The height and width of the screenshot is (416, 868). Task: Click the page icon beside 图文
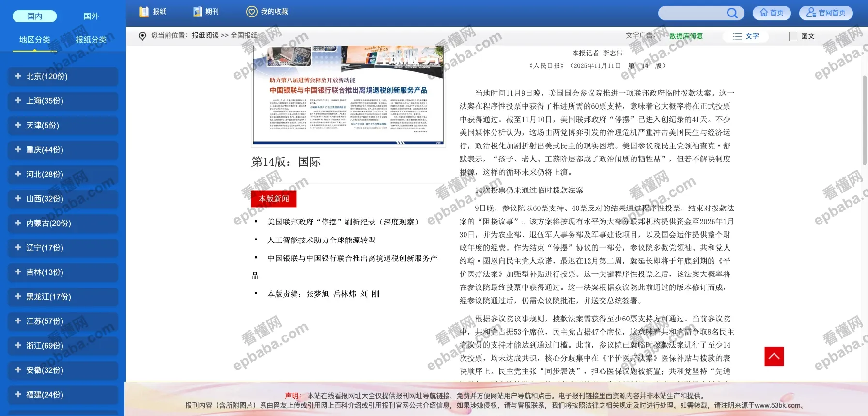coord(793,36)
